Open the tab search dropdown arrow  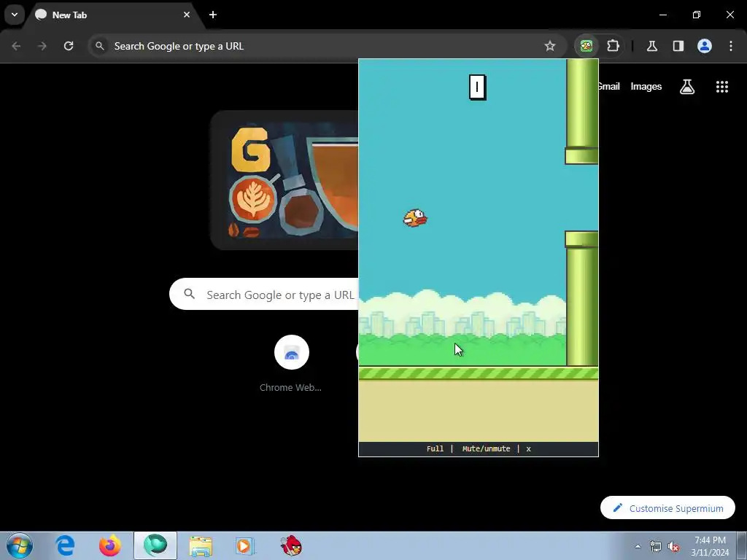[15, 15]
